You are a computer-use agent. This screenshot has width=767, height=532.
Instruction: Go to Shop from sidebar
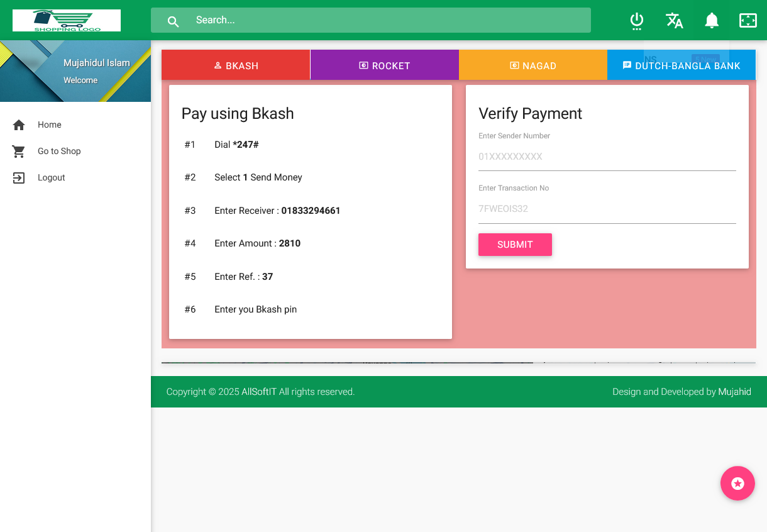[x=75, y=152]
